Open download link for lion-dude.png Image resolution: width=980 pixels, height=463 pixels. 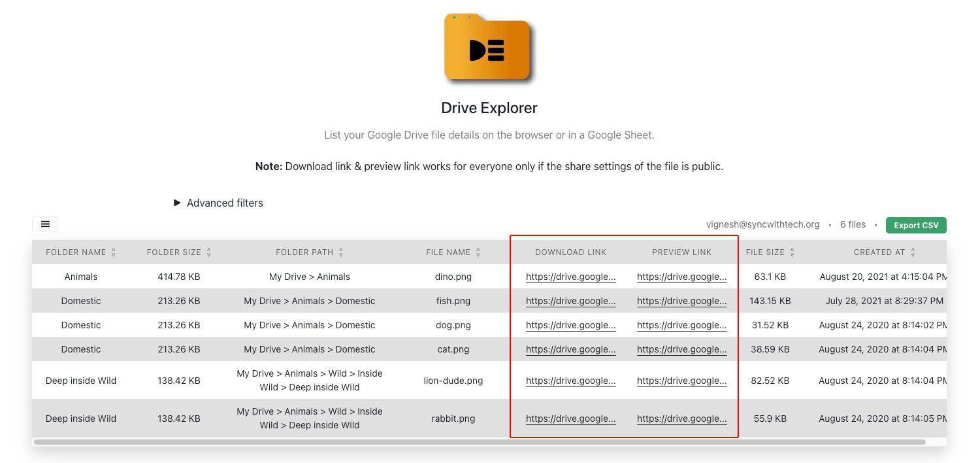tap(571, 381)
